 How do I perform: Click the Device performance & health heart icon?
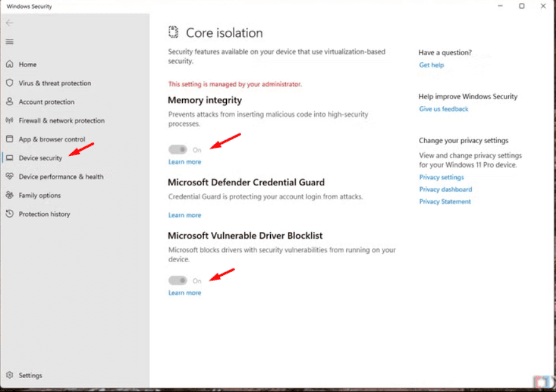tap(9, 176)
